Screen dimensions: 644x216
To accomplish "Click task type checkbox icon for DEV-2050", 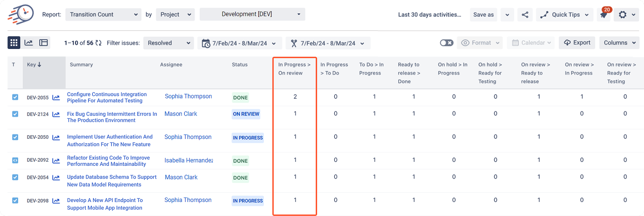I will (x=15, y=137).
